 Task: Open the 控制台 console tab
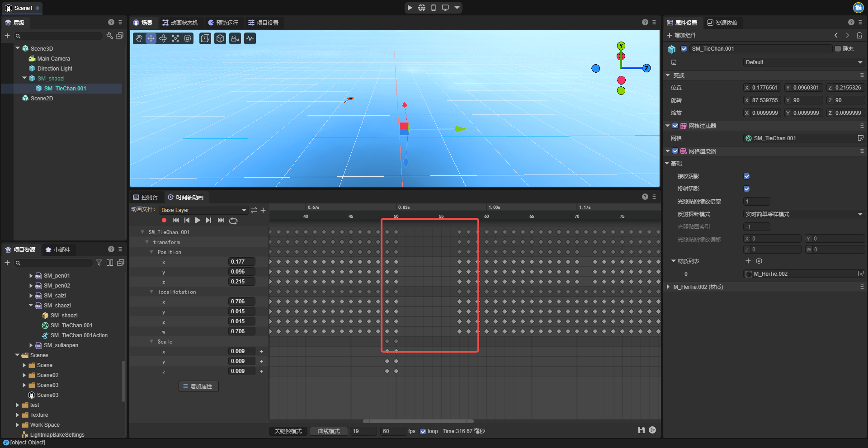tap(146, 198)
